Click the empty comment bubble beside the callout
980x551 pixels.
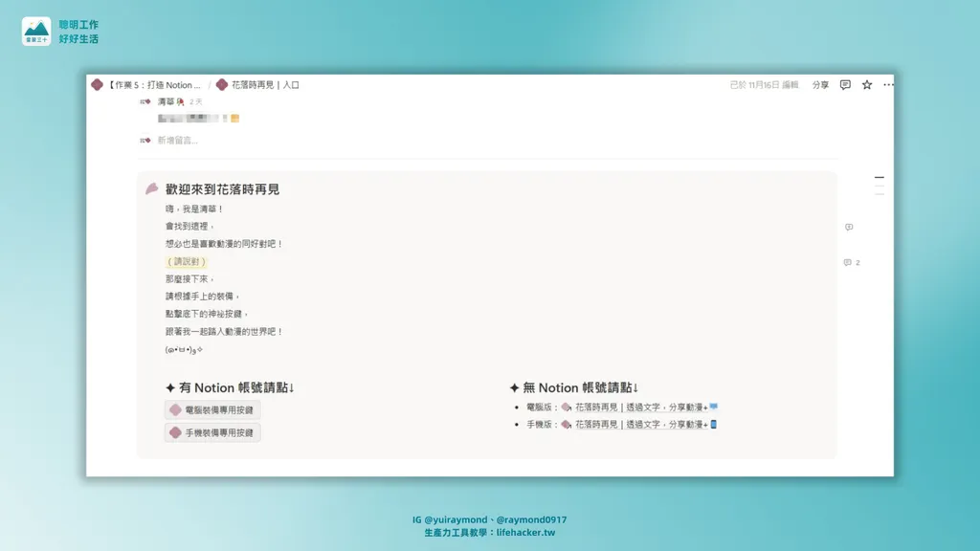pyautogui.click(x=849, y=228)
